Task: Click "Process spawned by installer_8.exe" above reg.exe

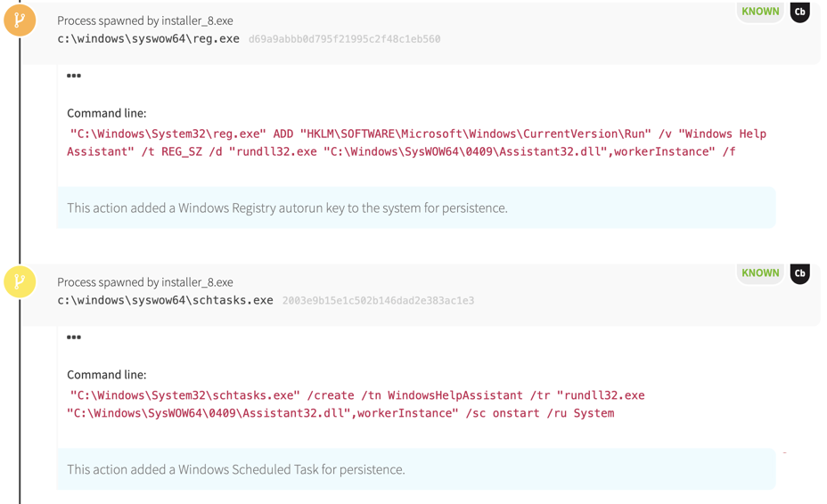Action: coord(145,20)
